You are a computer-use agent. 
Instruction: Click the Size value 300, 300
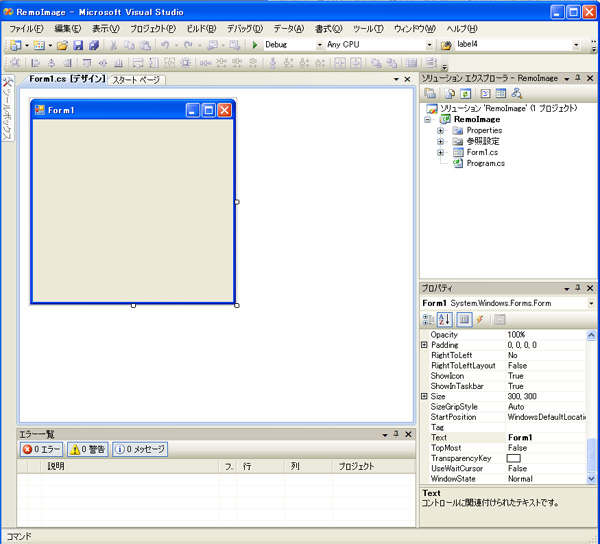point(522,396)
